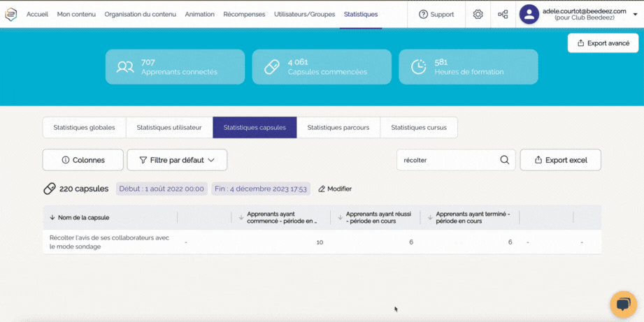Expand the Filtre par défaut dropdown
The width and height of the screenshot is (644, 322).
coord(177,160)
